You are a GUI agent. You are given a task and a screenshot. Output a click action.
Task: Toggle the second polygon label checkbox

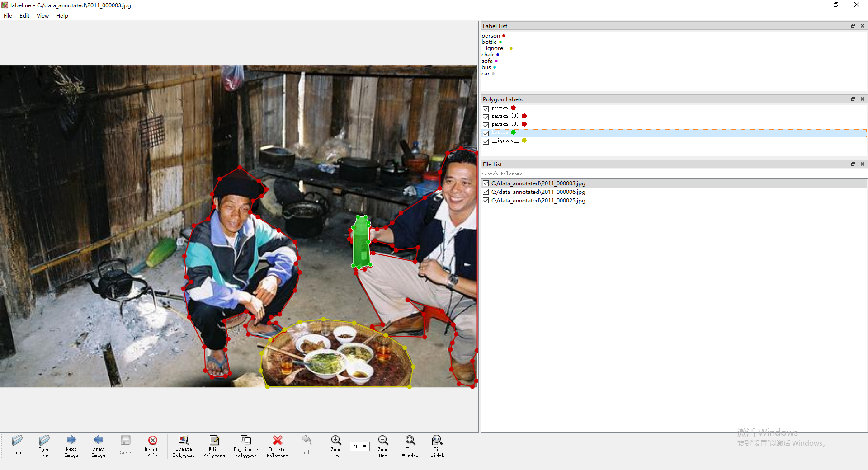pyautogui.click(x=486, y=117)
